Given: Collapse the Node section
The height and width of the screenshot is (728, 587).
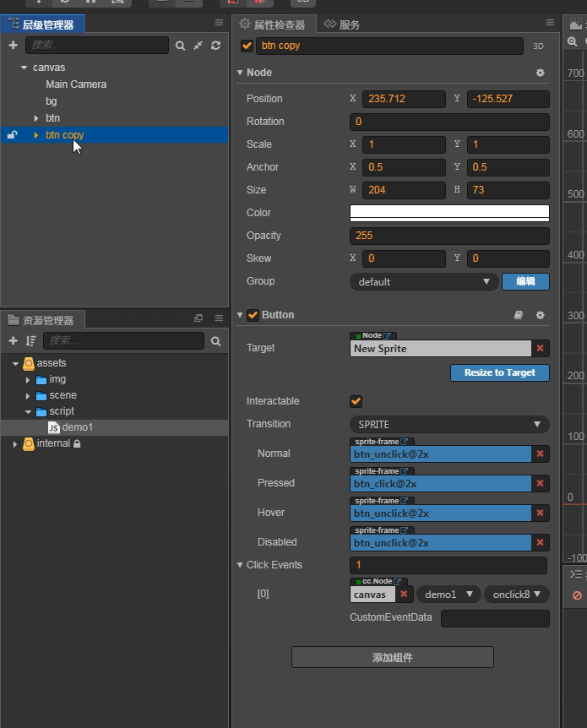Looking at the screenshot, I should 240,73.
